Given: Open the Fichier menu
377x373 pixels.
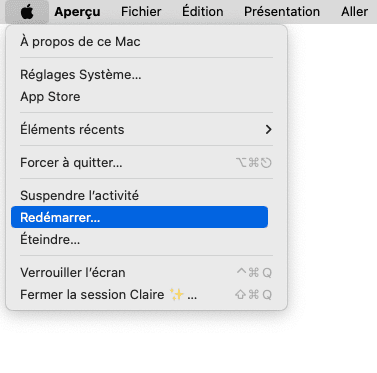Looking at the screenshot, I should [x=141, y=12].
